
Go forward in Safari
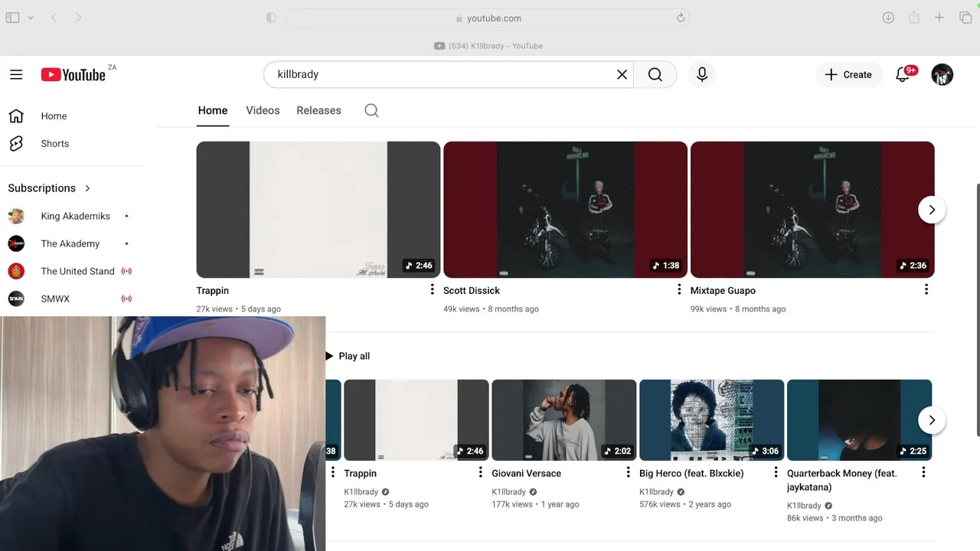click(78, 18)
